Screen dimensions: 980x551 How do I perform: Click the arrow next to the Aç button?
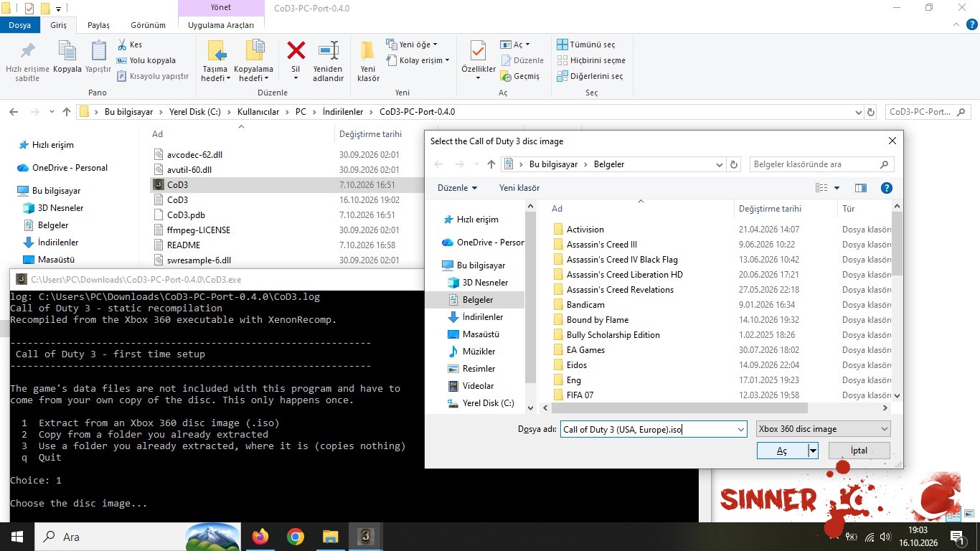click(813, 451)
